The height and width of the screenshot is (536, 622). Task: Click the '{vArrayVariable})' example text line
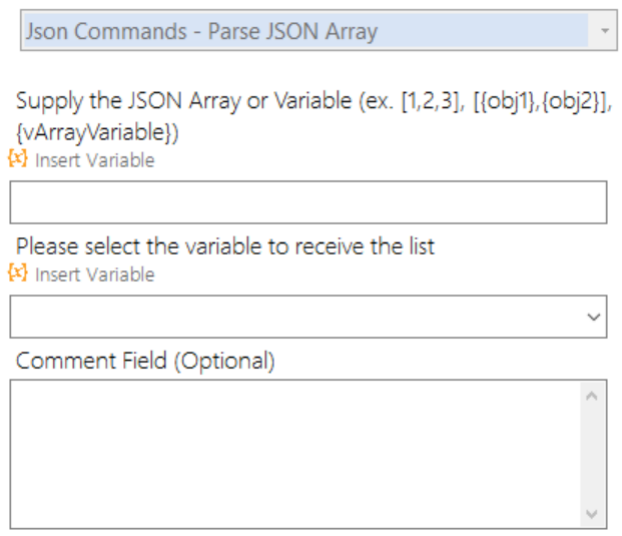96,131
